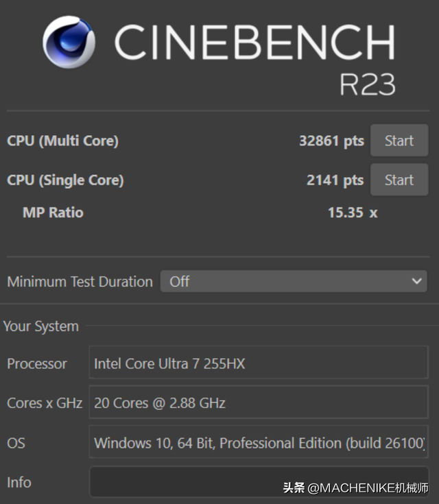Open the Minimum Test Duration dropdown
The width and height of the screenshot is (439, 504).
[294, 281]
